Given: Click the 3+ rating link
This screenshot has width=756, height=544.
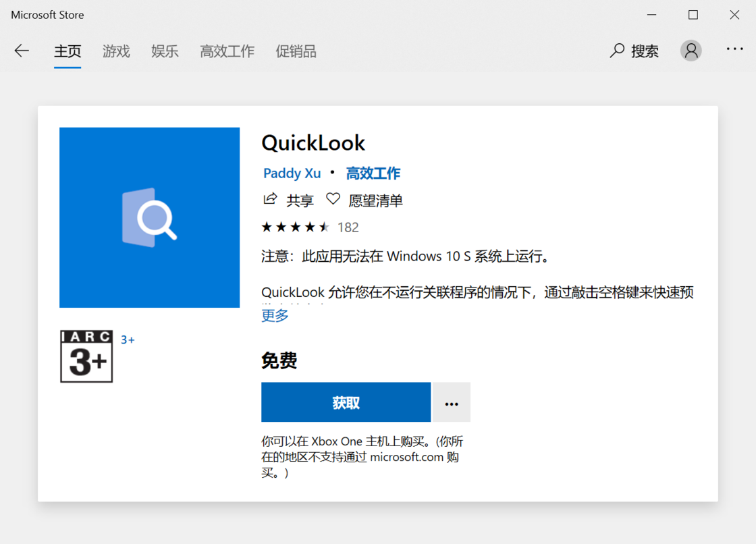Looking at the screenshot, I should tap(128, 339).
